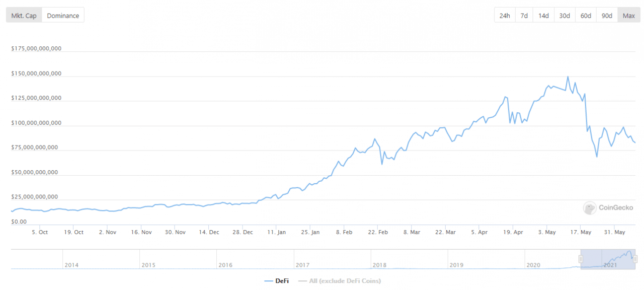Click the 2014 label in the navigator

[x=71, y=265]
